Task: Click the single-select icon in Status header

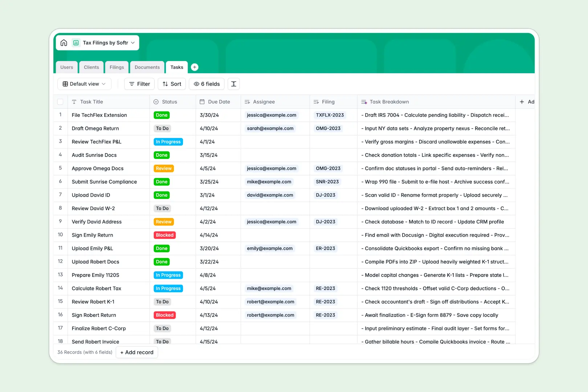Action: click(x=156, y=102)
